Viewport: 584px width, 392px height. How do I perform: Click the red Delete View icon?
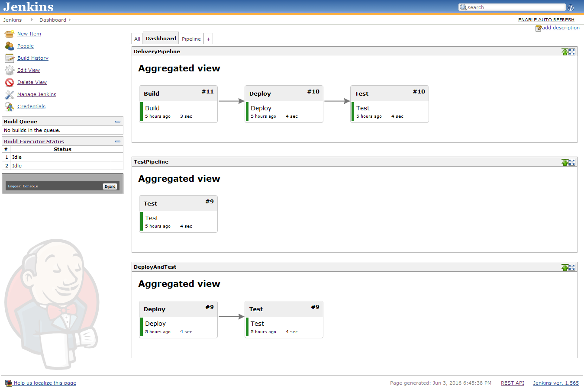tap(9, 82)
